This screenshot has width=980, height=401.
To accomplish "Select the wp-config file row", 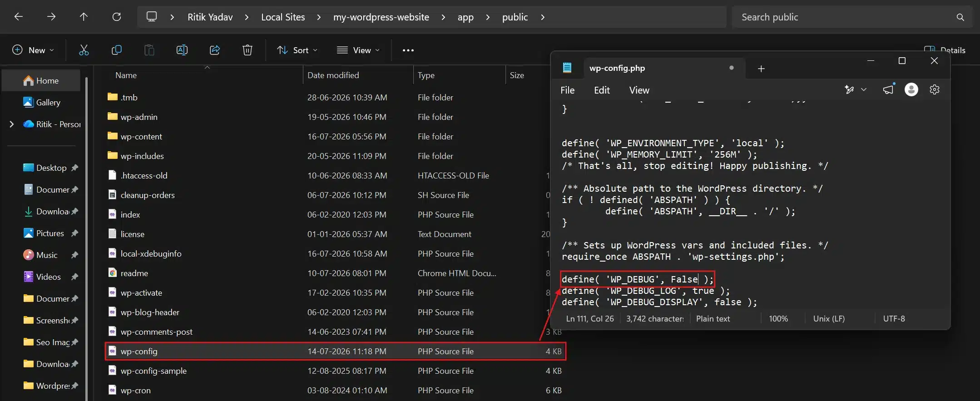I will (335, 351).
